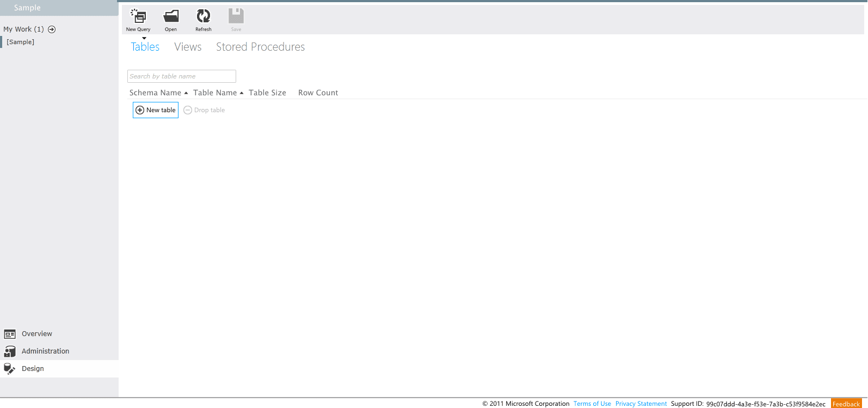Open the Terms of Use link
The image size is (868, 408).
pos(592,404)
